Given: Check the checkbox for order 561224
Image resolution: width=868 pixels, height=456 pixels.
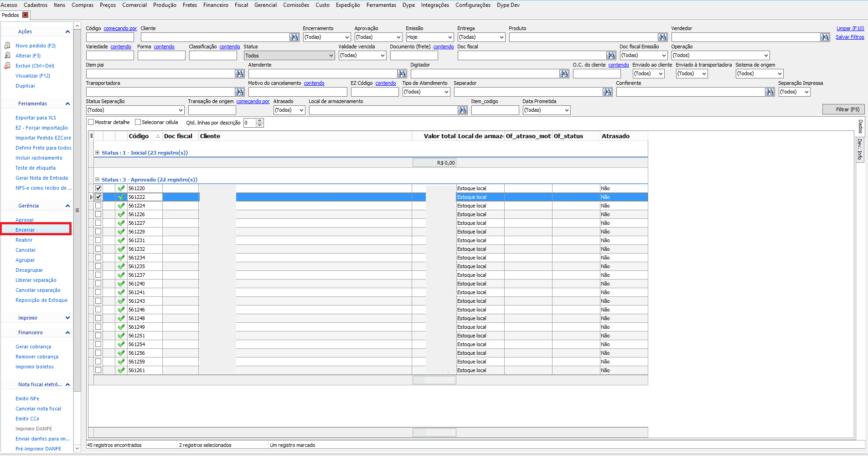Looking at the screenshot, I should click(98, 206).
